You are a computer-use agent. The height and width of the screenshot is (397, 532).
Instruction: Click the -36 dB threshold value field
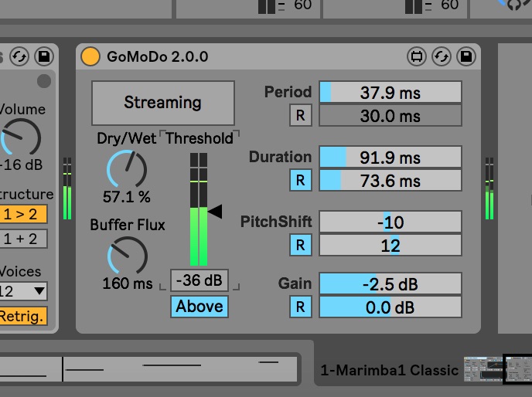pyautogui.click(x=199, y=280)
